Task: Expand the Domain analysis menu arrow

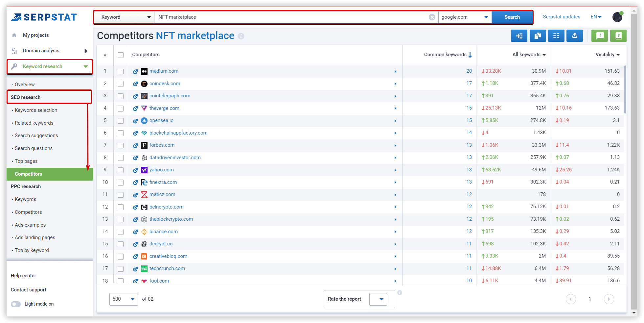Action: coord(86,51)
